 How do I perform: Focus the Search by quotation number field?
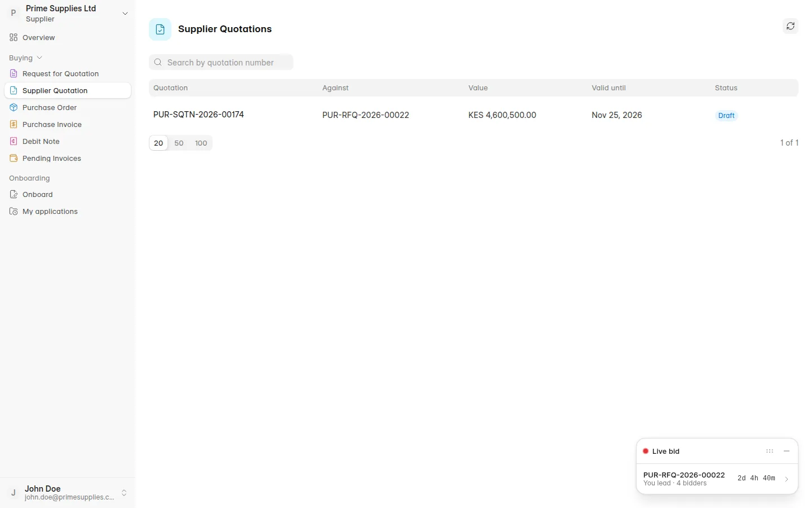(221, 63)
